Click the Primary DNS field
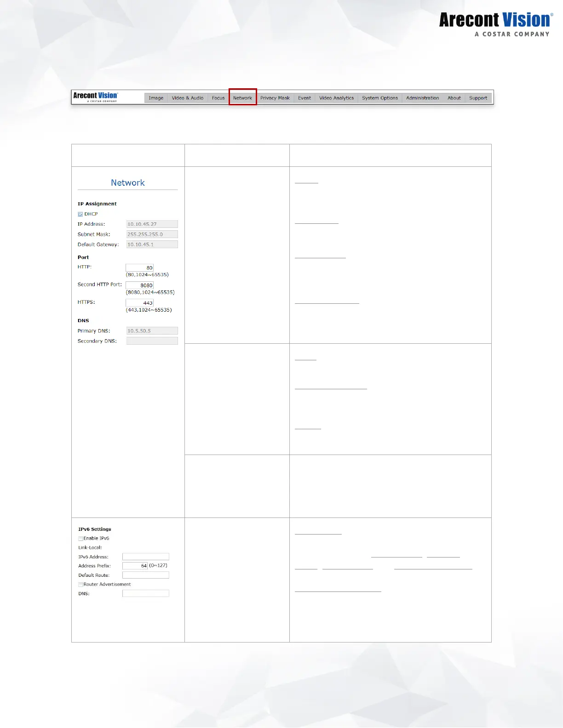 point(152,331)
